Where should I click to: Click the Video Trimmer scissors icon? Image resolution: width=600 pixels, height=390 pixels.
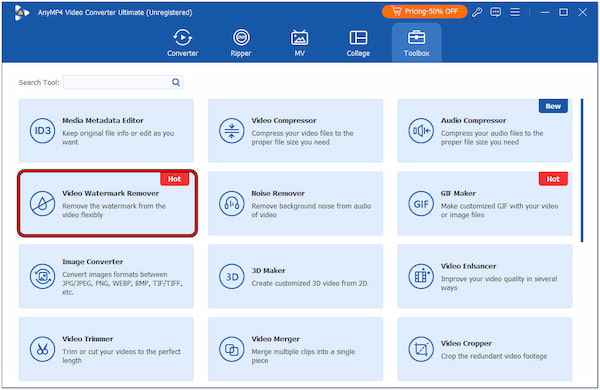42,349
